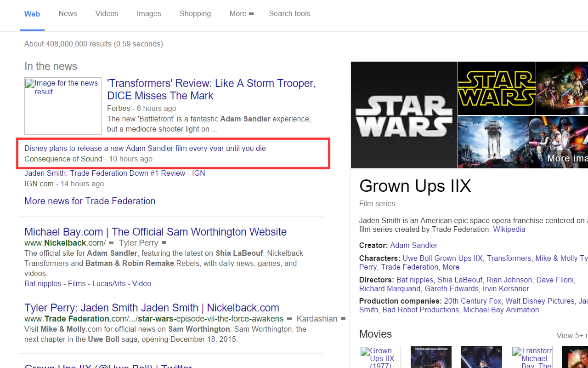Open director Gareth Edwards link
The image size is (588, 368).
pos(452,288)
